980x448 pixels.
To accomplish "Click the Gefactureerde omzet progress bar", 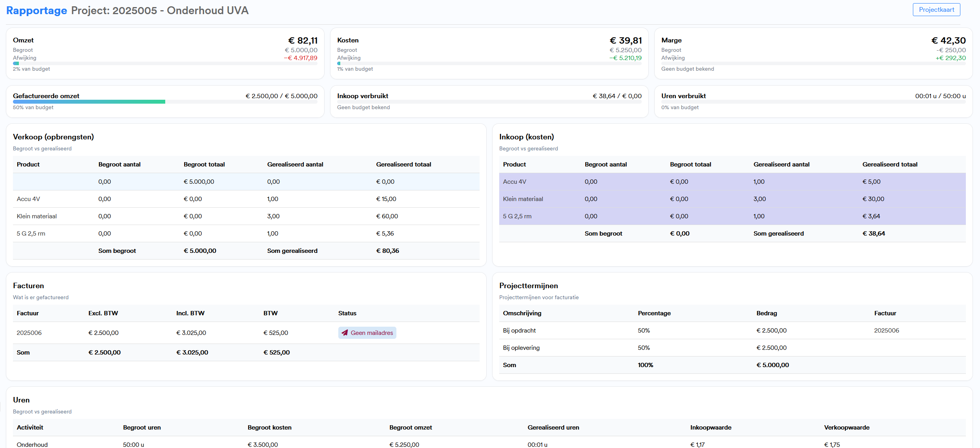I will [165, 102].
